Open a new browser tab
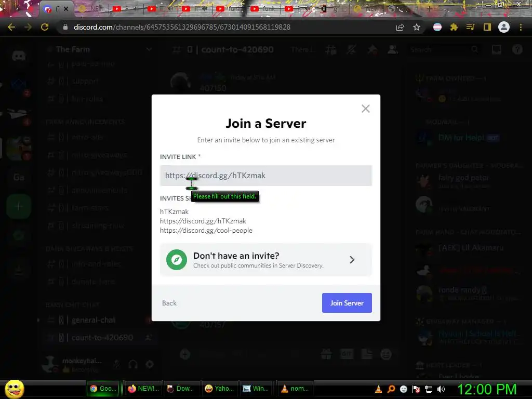This screenshot has height=399, width=532. [429, 9]
